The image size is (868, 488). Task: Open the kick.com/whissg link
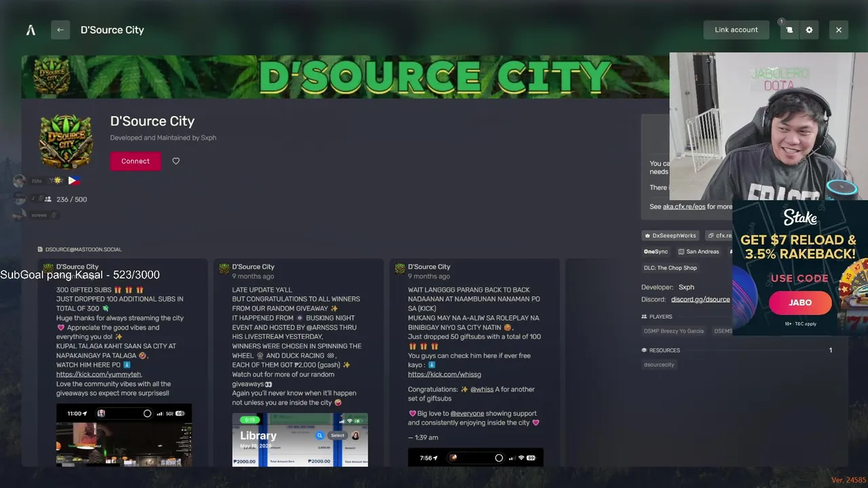click(444, 374)
